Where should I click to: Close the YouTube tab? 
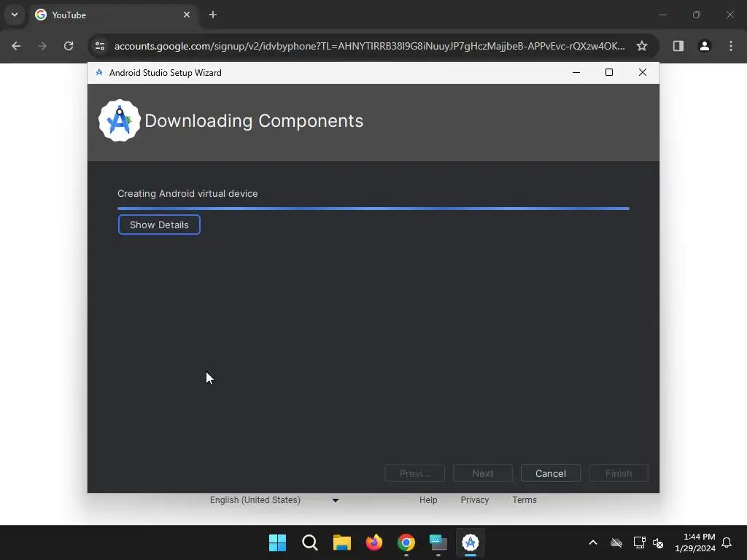(187, 15)
